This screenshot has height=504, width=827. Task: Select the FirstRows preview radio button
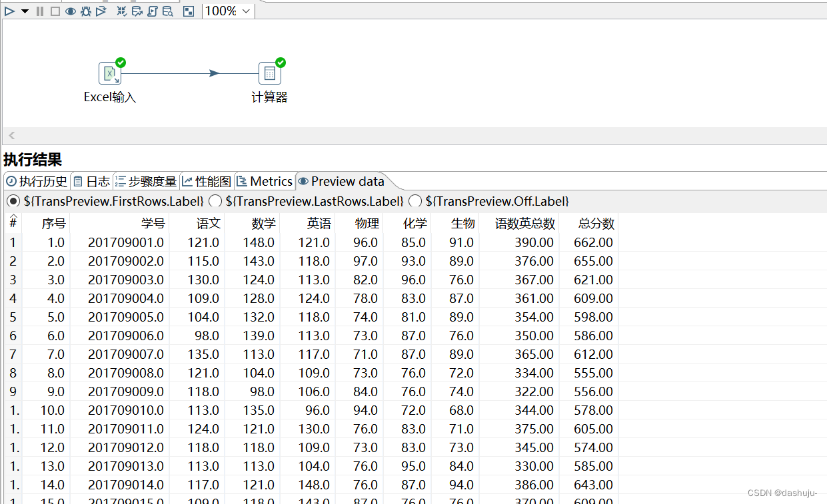point(13,201)
